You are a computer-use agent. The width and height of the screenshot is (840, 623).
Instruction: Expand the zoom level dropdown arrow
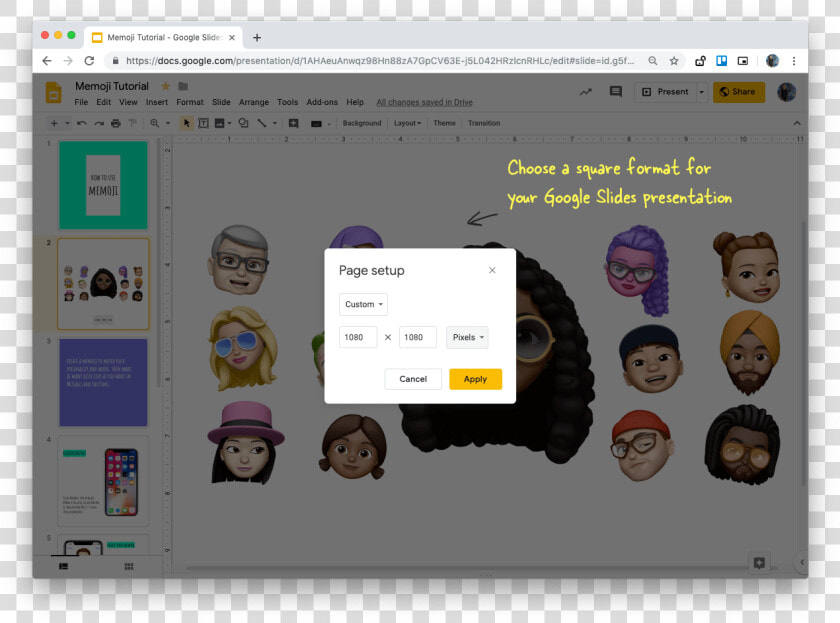(168, 123)
